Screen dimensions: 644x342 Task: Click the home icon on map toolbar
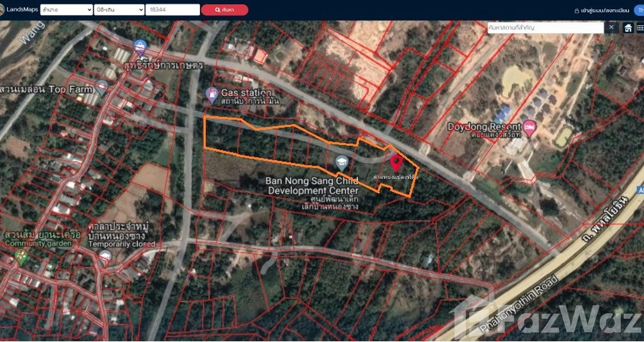click(x=628, y=28)
